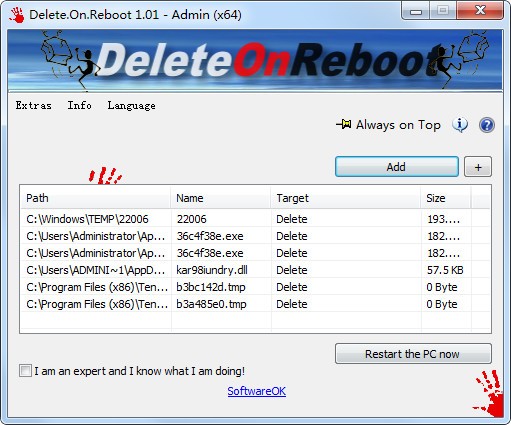Click the blue info bubble icon
This screenshot has width=511, height=425.
click(460, 125)
